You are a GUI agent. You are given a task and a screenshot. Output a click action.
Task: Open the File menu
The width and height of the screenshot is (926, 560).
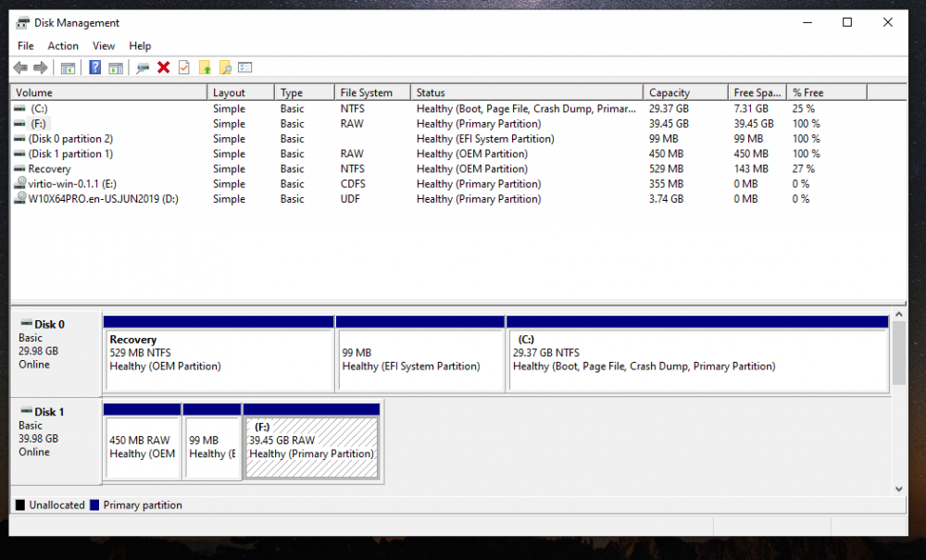[25, 46]
